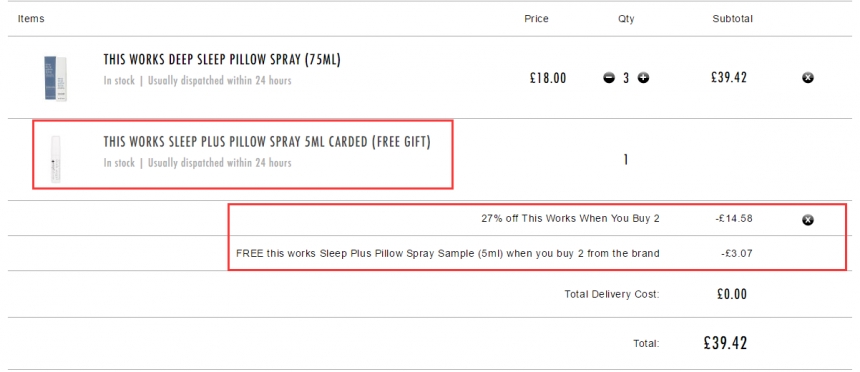Remove Deep Sleep Pillow Spray from basket
This screenshot has width=860, height=372.
point(807,78)
